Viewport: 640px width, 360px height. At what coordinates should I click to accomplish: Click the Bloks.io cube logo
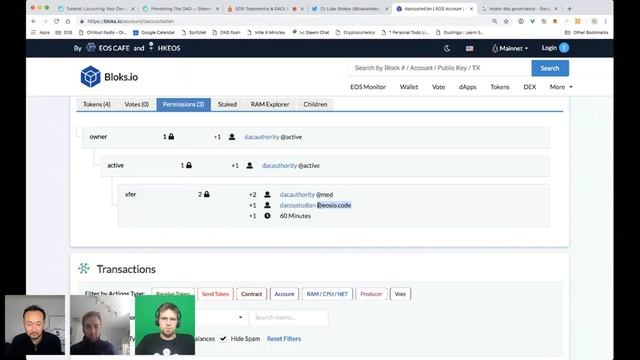point(90,76)
